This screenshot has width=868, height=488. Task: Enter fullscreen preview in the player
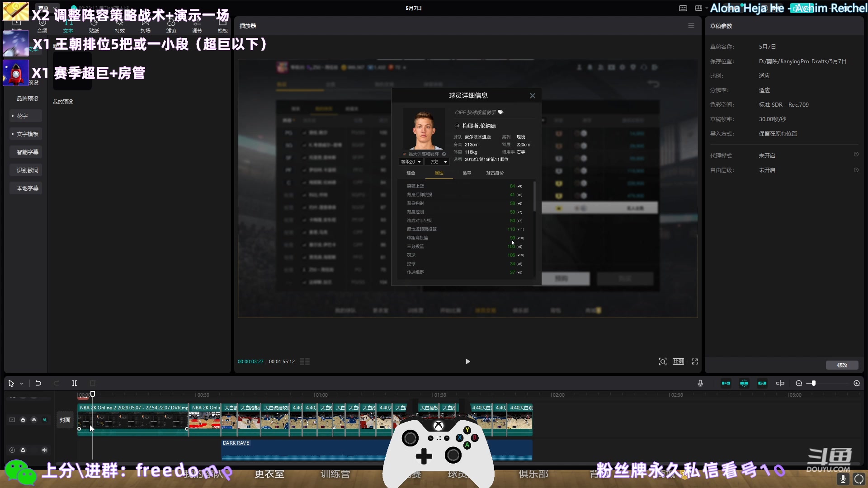coord(695,361)
